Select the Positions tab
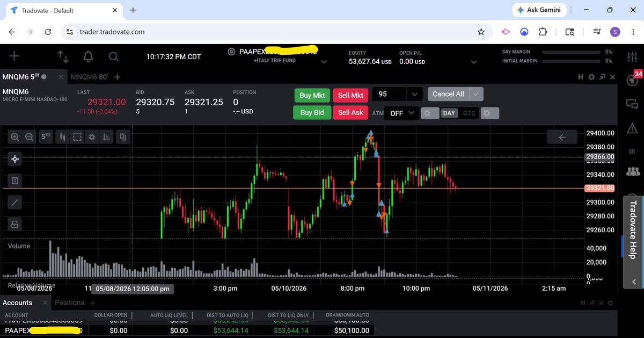The width and height of the screenshot is (644, 338). coord(69,303)
